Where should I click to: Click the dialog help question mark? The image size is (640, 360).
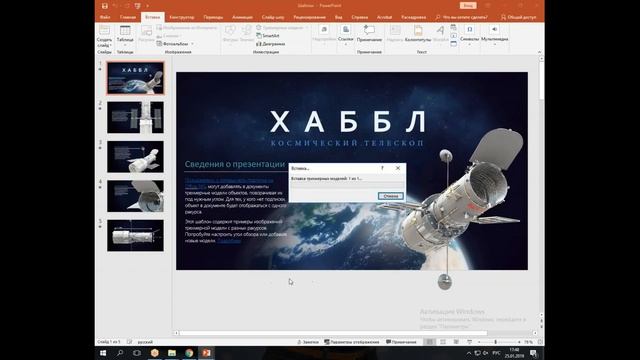coord(382,168)
